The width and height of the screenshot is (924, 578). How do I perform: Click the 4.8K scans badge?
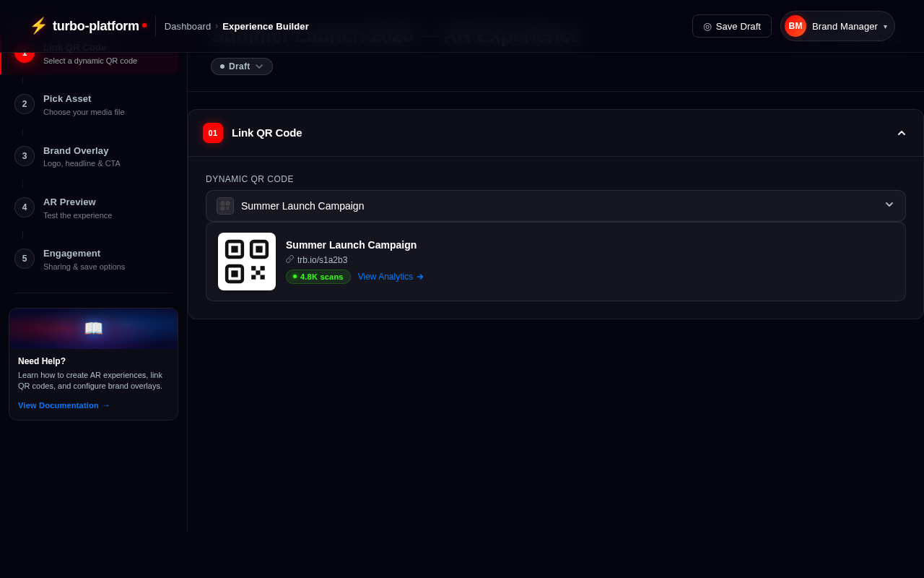tap(318, 277)
